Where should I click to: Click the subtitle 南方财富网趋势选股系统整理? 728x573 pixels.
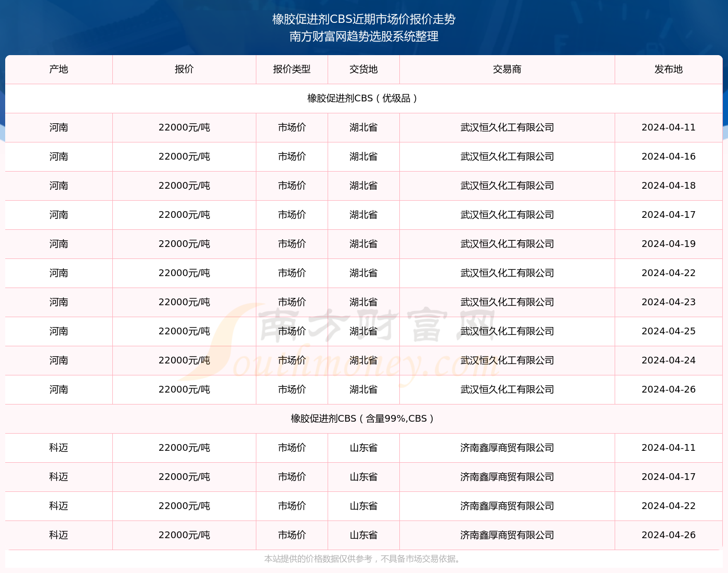(x=363, y=36)
